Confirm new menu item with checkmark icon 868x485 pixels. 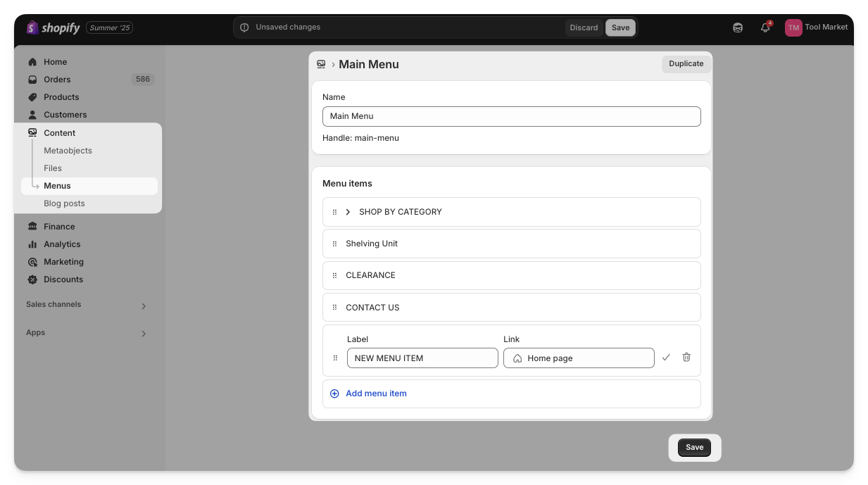(666, 358)
